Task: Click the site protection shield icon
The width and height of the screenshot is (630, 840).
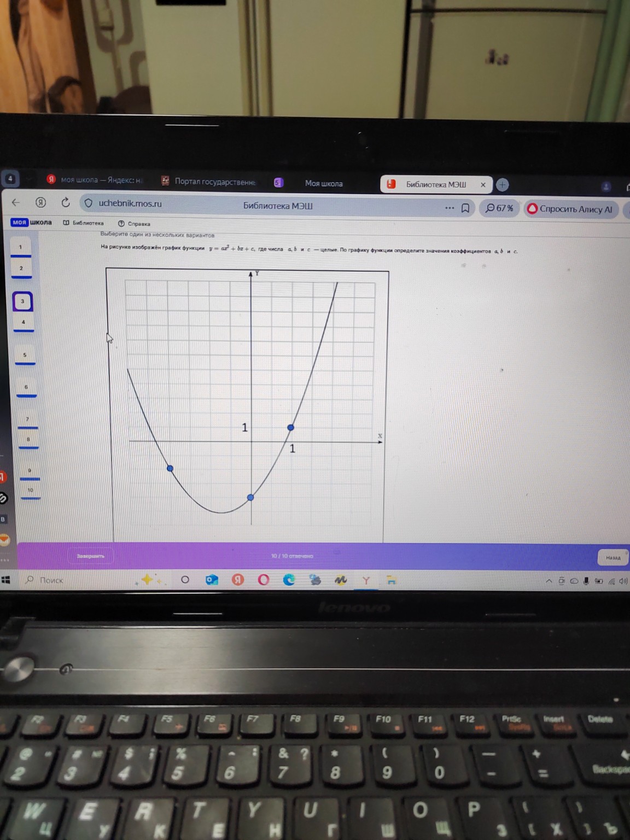Action: [x=88, y=203]
